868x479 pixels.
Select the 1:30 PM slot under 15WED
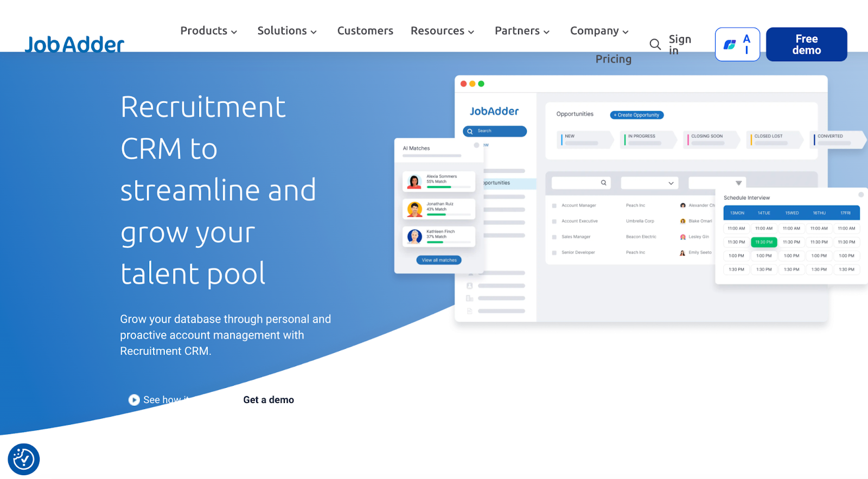pos(792,270)
